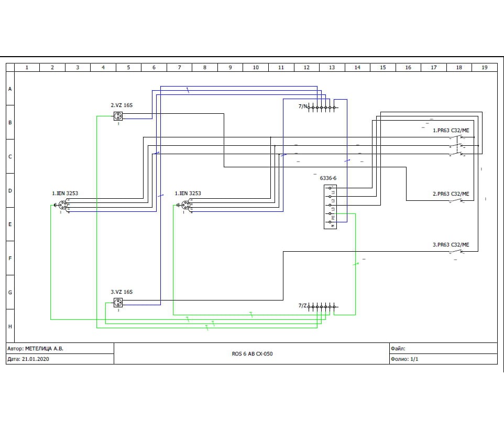The width and height of the screenshot is (504, 429).
Task: Select the 1.PR63 C32/ME breaker switch symbol
Action: click(456, 146)
